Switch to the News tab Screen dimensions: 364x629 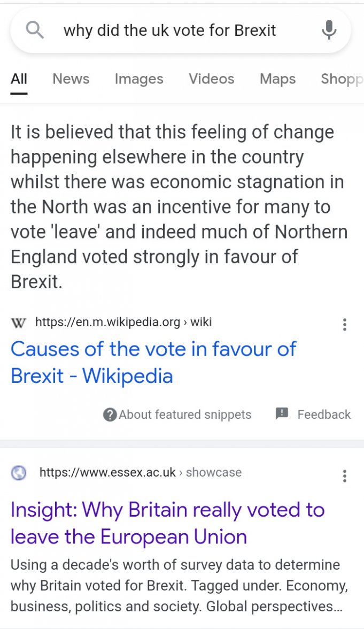71,79
